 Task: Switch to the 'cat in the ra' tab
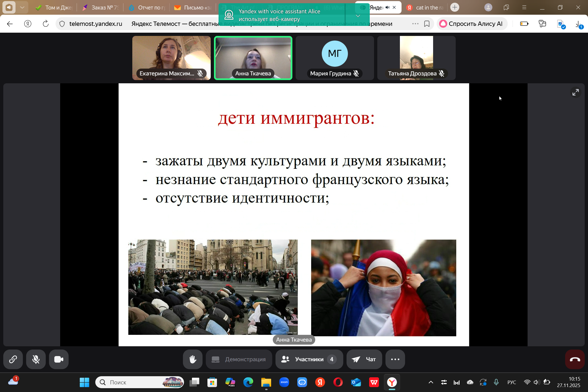pos(426,8)
